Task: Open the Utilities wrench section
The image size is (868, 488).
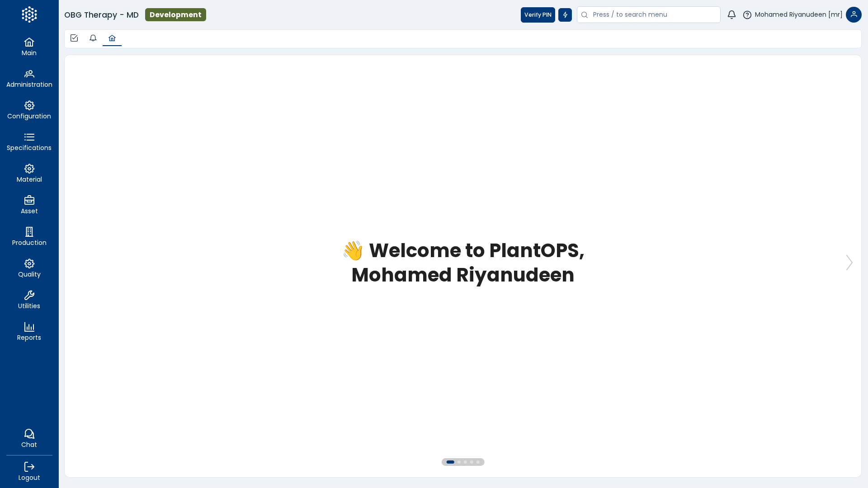Action: (29, 300)
